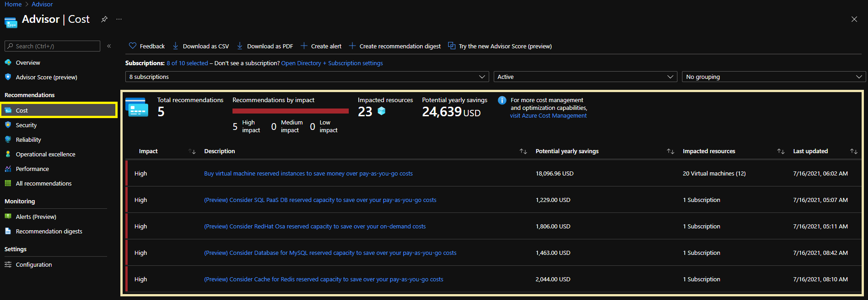Image resolution: width=868 pixels, height=300 pixels.
Task: Select Security recommendations
Action: (x=26, y=125)
